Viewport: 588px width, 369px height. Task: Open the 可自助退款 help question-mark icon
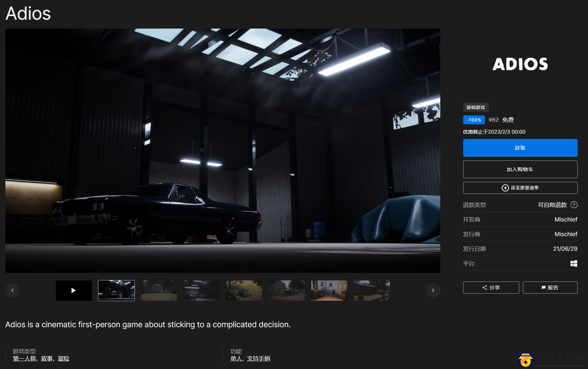tap(574, 205)
